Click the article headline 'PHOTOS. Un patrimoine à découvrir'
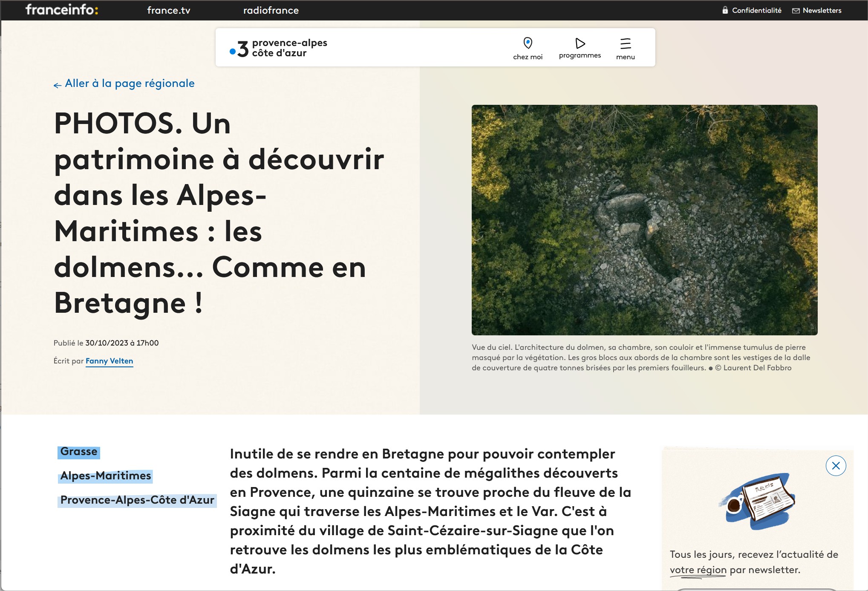Image resolution: width=868 pixels, height=591 pixels. [x=219, y=213]
